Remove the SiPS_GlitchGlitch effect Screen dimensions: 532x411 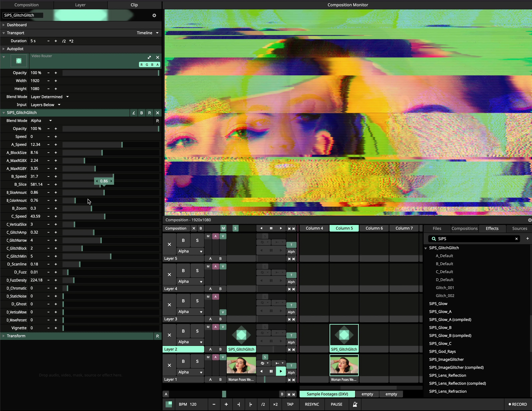click(x=158, y=113)
